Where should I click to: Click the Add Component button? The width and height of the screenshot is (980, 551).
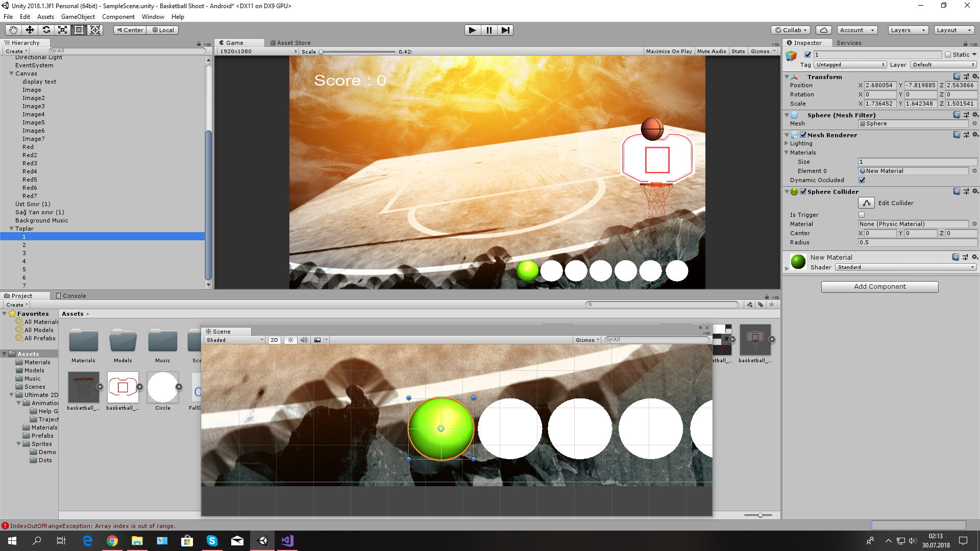coord(879,287)
